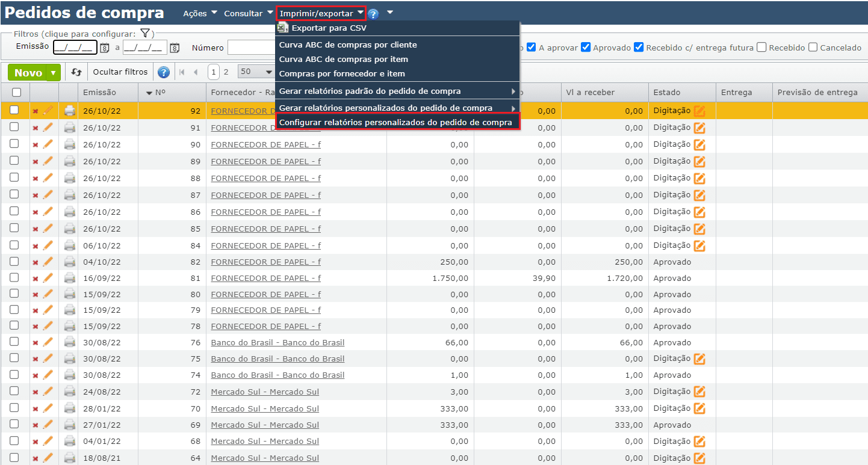
Task: Click the delete X icon for order 69
Action: pyautogui.click(x=35, y=425)
